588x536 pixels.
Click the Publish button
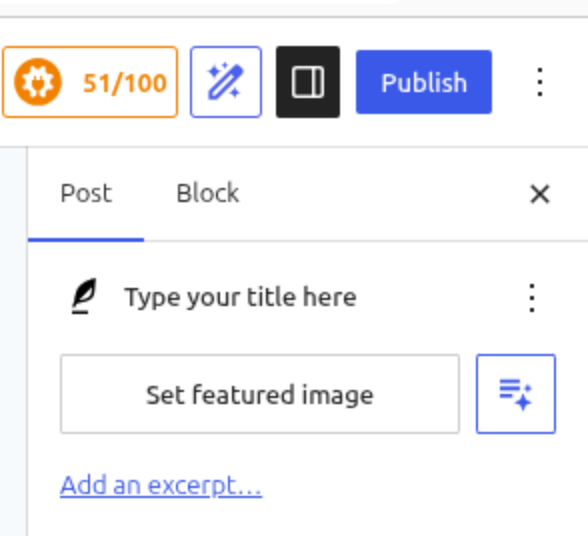[x=424, y=82]
